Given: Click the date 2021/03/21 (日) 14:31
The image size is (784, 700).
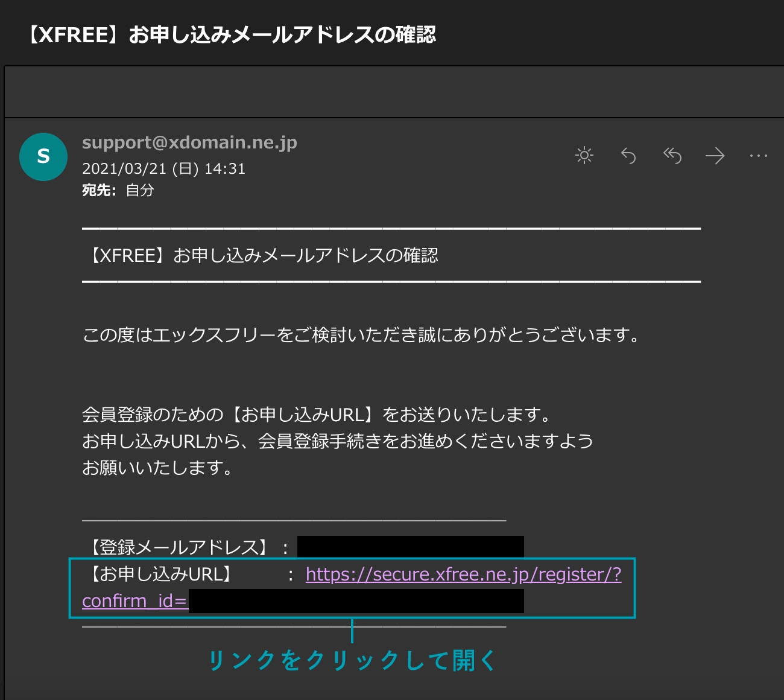Looking at the screenshot, I should 164,168.
